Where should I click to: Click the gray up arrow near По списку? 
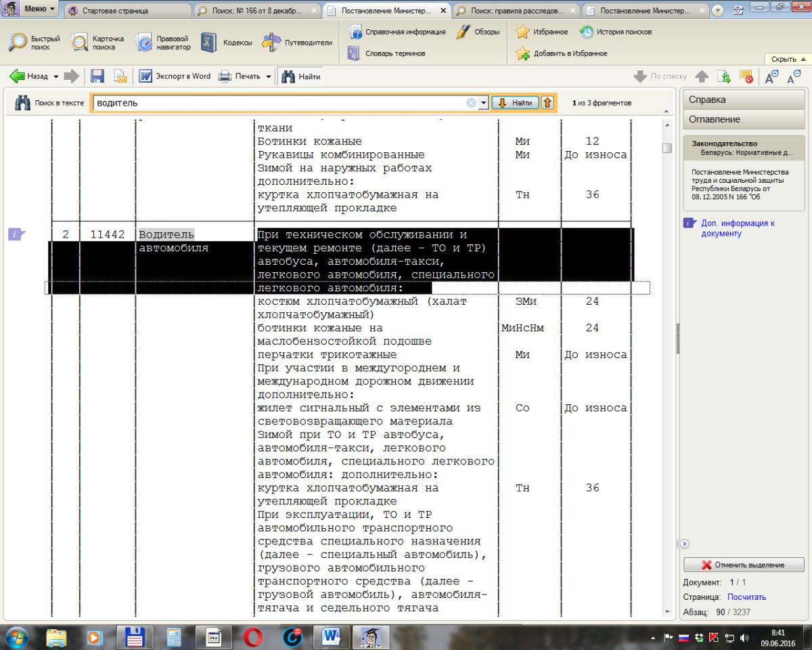tap(702, 77)
